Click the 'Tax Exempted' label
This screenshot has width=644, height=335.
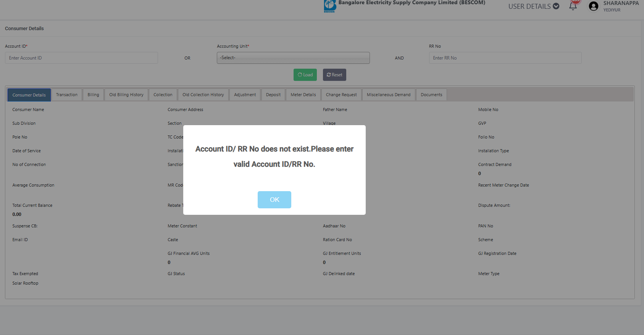coord(25,274)
